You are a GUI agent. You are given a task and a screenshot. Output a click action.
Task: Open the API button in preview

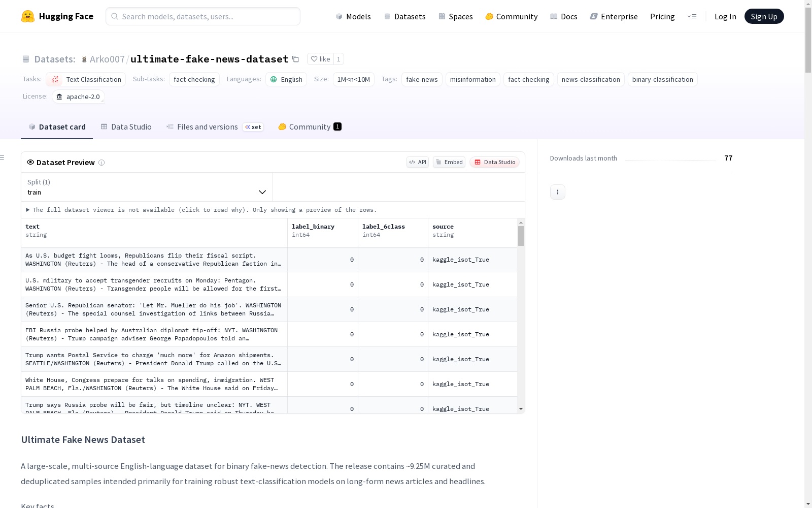[x=418, y=162]
